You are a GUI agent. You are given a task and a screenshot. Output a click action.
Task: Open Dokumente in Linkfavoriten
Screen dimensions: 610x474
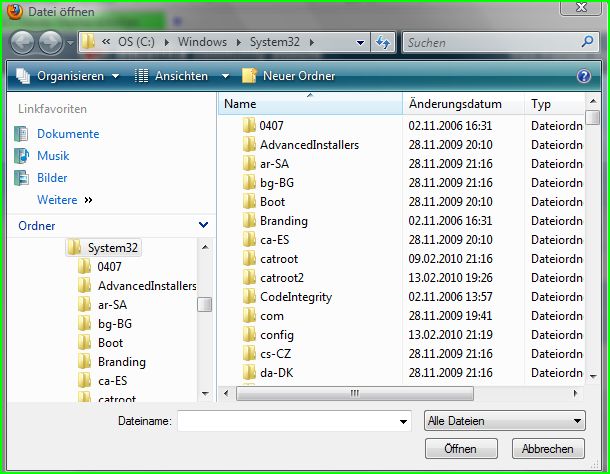tap(68, 134)
